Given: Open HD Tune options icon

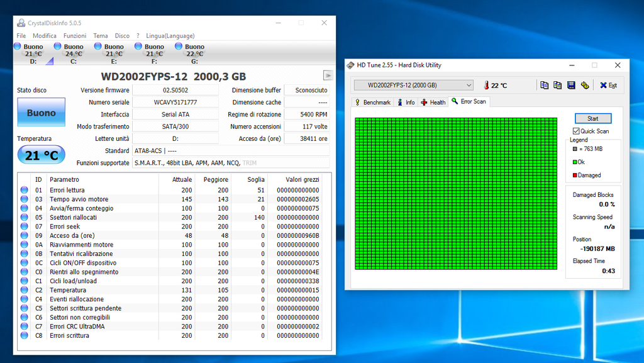Looking at the screenshot, I should pyautogui.click(x=585, y=85).
